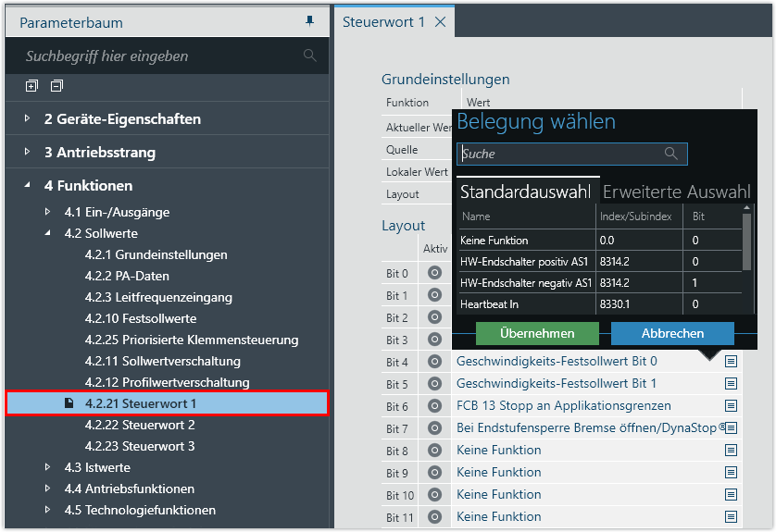Image resolution: width=776 pixels, height=532 pixels.
Task: Click the collapse all tree icon
Action: [56, 86]
